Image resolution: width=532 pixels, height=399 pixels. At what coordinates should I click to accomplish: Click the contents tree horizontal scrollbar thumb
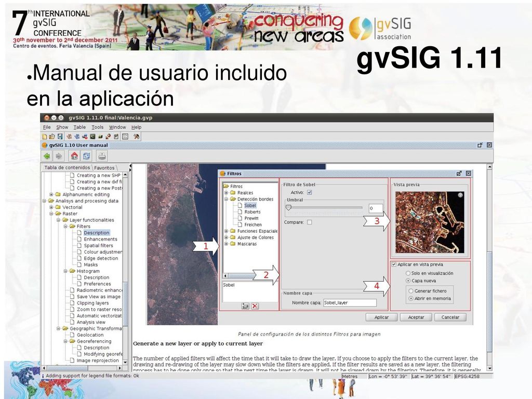click(68, 368)
